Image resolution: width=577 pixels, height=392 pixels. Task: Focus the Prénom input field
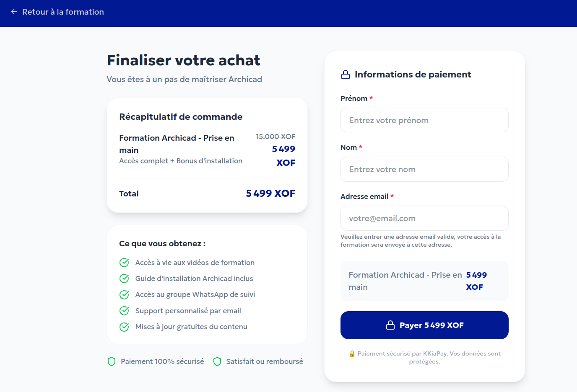(x=424, y=120)
